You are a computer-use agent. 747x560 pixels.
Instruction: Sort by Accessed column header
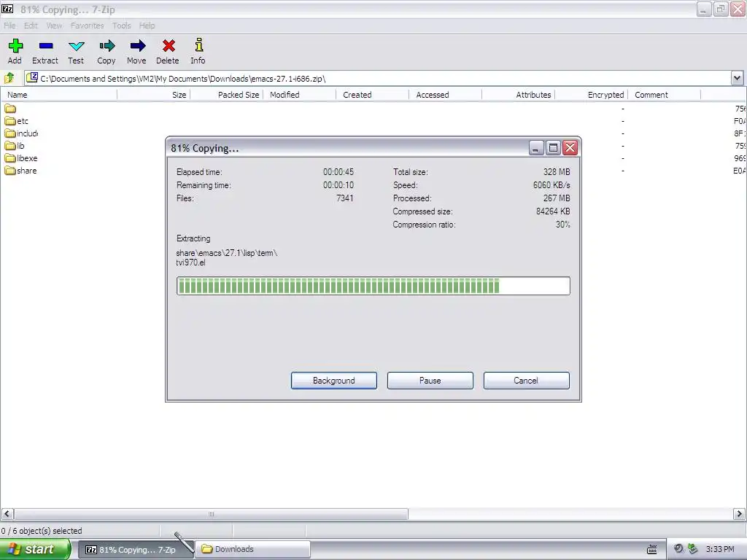click(446, 95)
